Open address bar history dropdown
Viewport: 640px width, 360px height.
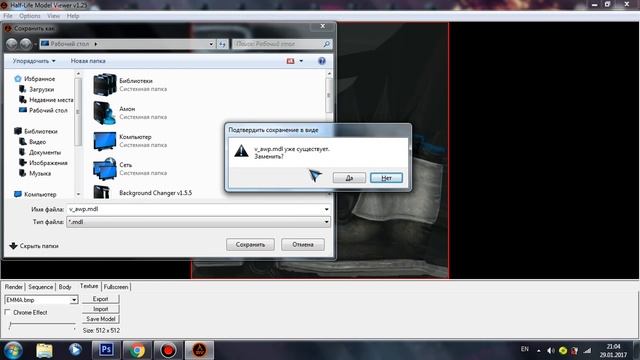[x=211, y=44]
